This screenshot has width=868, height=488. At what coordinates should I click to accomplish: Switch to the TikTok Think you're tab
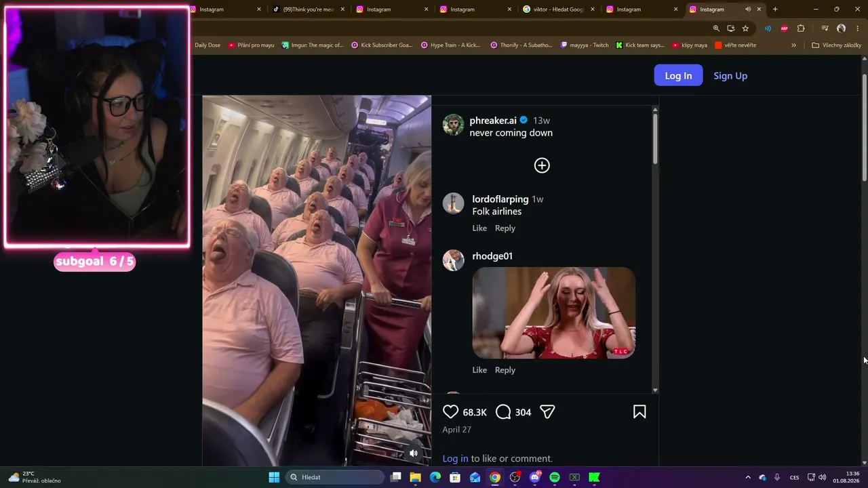[309, 9]
